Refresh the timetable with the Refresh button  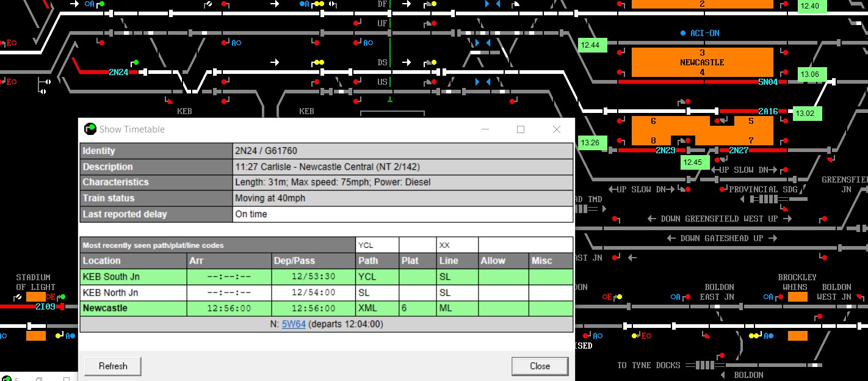[113, 366]
